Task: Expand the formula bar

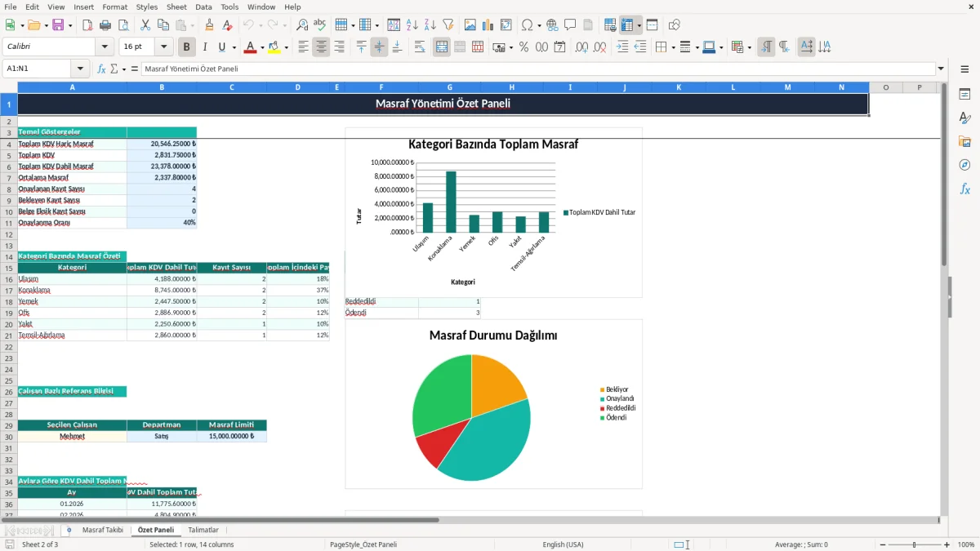Action: pos(942,69)
